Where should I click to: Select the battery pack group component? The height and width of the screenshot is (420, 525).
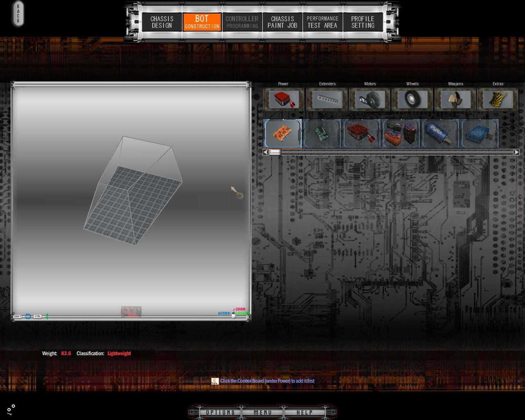coord(401,133)
